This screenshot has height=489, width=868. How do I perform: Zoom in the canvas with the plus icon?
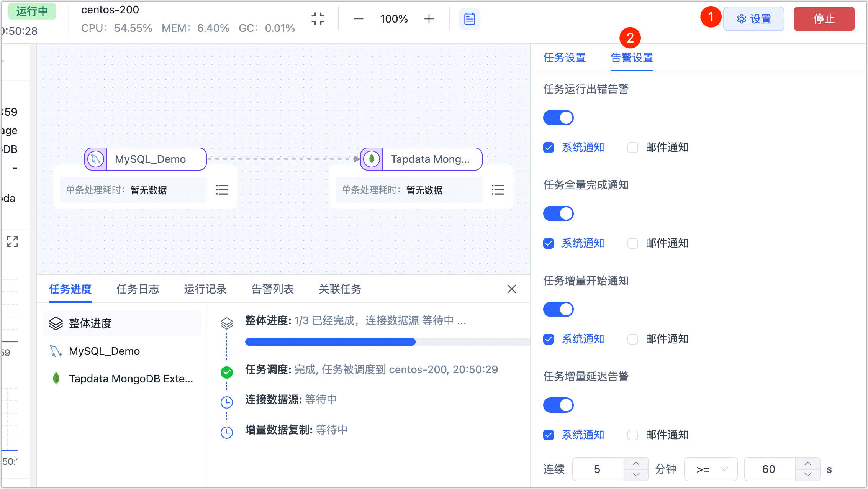429,18
